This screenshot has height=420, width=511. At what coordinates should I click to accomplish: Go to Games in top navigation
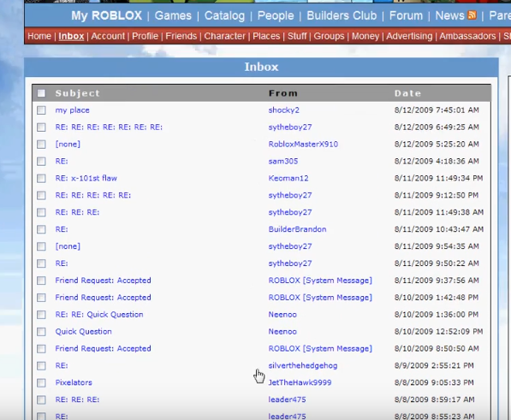[173, 15]
